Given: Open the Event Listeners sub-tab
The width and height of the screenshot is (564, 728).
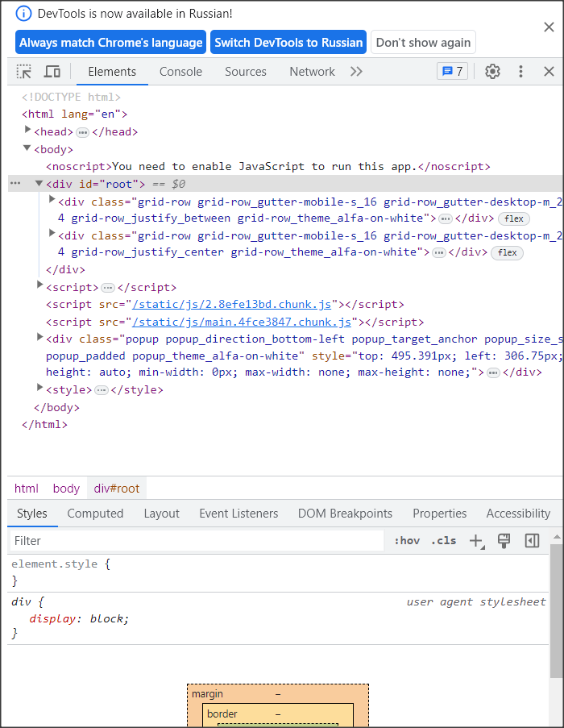Looking at the screenshot, I should 238,514.
